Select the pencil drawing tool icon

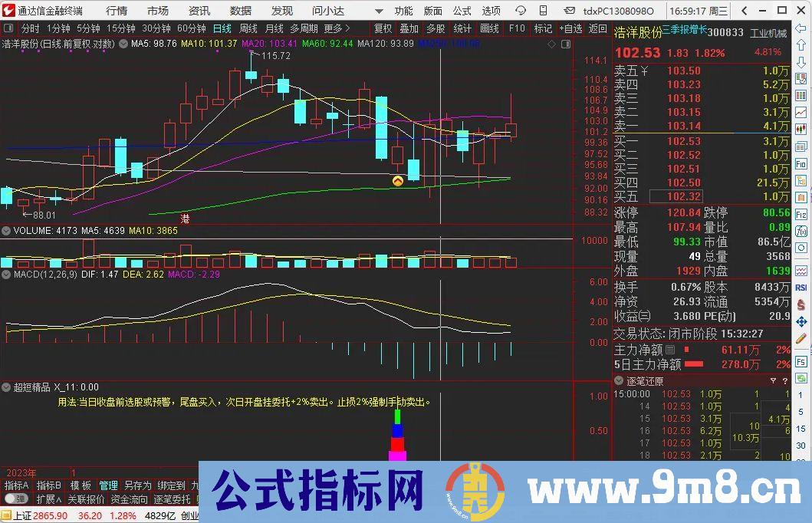click(x=801, y=339)
